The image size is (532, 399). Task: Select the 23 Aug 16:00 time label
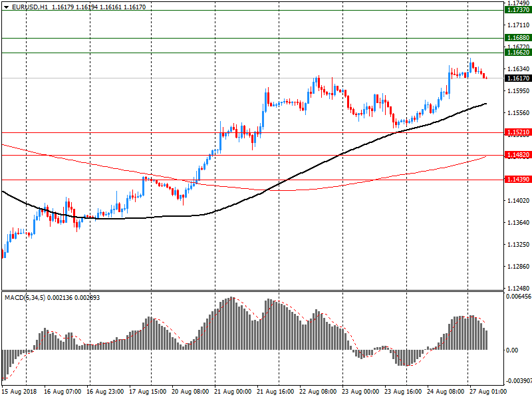(x=403, y=392)
